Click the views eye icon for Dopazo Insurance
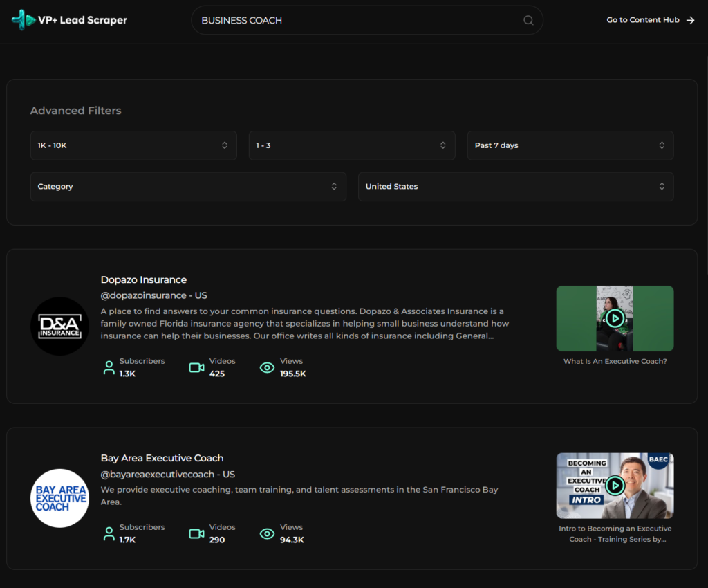Viewport: 708px width, 588px height. pyautogui.click(x=267, y=367)
